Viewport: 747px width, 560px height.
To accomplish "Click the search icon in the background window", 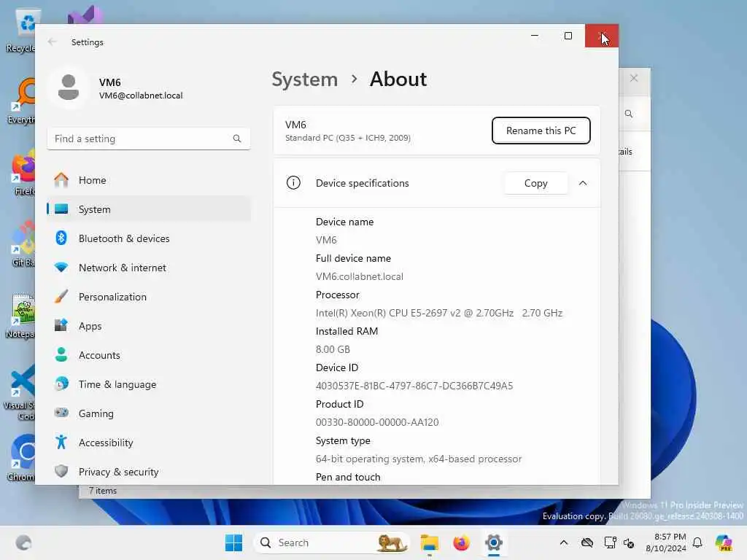I will pyautogui.click(x=629, y=114).
